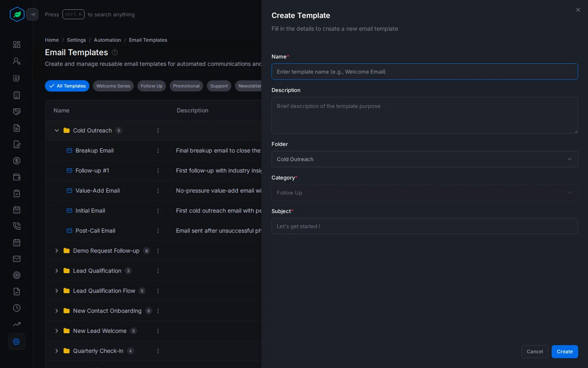Open the clipboard check tasks icon

click(17, 193)
